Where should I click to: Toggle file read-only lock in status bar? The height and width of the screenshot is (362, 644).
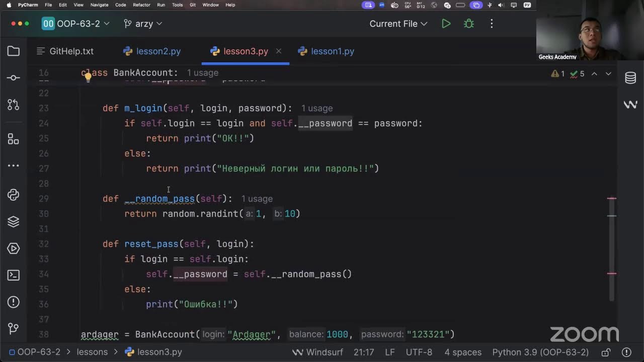click(x=606, y=352)
